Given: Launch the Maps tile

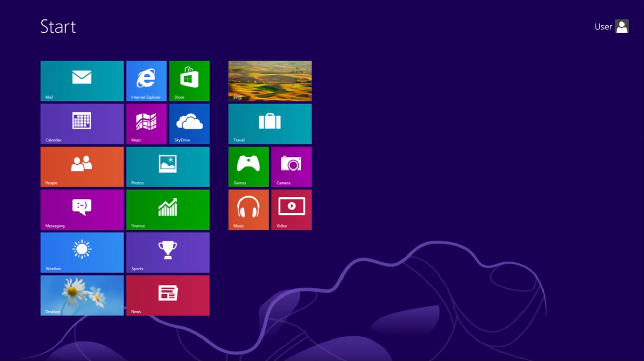Looking at the screenshot, I should pos(146,124).
